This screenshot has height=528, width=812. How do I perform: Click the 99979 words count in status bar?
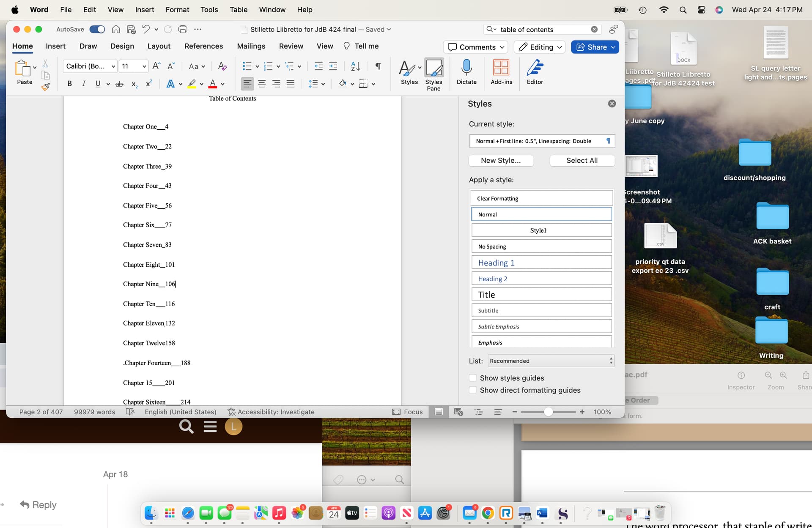click(94, 412)
